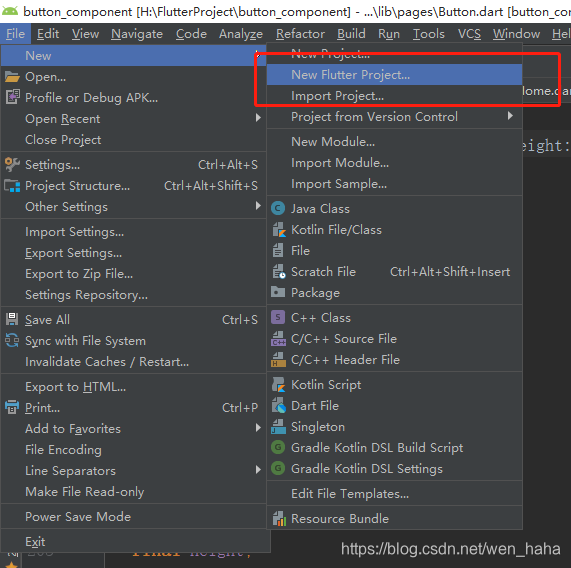Image resolution: width=571 pixels, height=568 pixels.
Task: Click Make File Read-only
Action: click(134, 492)
